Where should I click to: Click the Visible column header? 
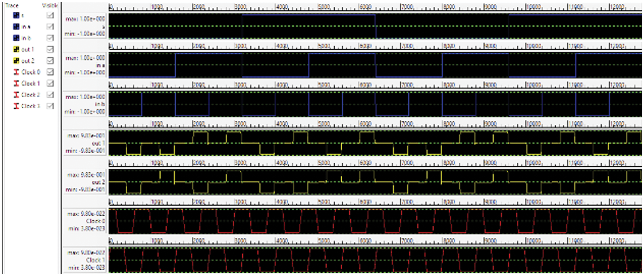click(x=50, y=5)
